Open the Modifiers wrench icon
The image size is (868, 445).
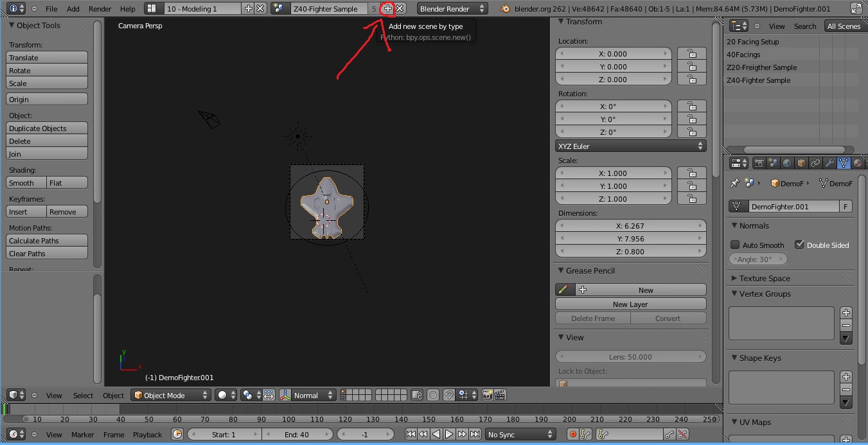pos(829,164)
